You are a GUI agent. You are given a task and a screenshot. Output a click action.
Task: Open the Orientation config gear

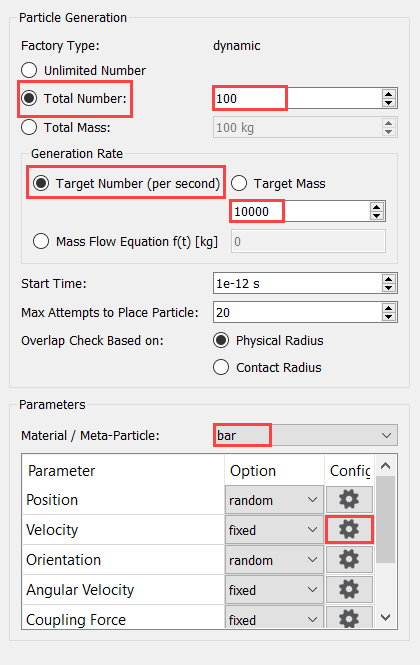(x=349, y=560)
